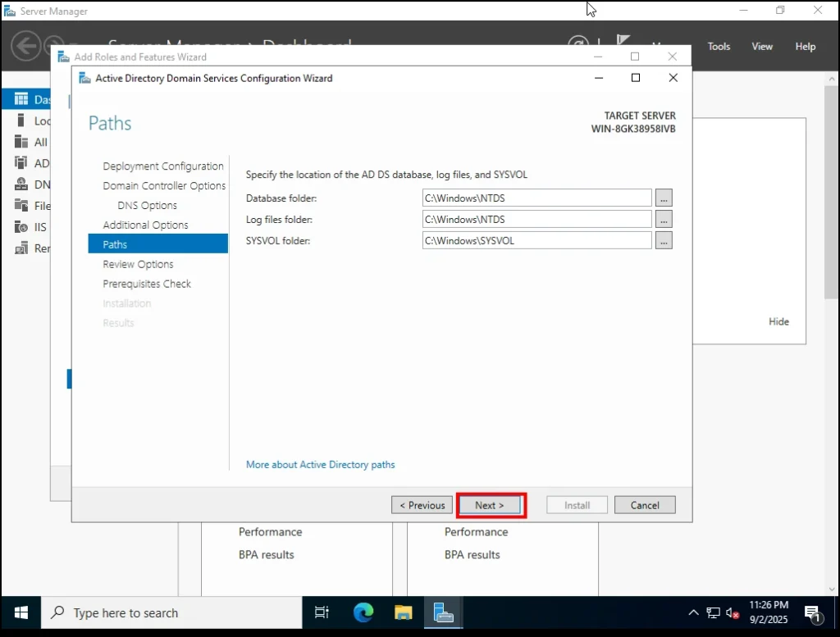The width and height of the screenshot is (840, 637).
Task: Open right BPA results entry
Action: [x=472, y=554]
